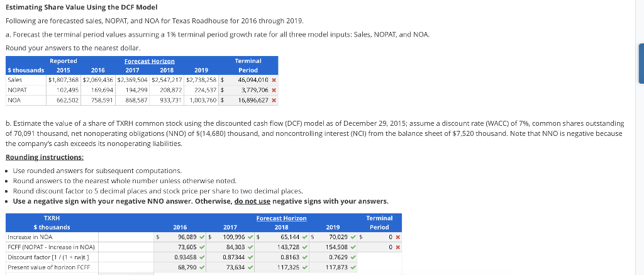Image resolution: width=644 pixels, height=275 pixels.
Task: Click the NOPAT terminal period input field
Action: coord(247,90)
